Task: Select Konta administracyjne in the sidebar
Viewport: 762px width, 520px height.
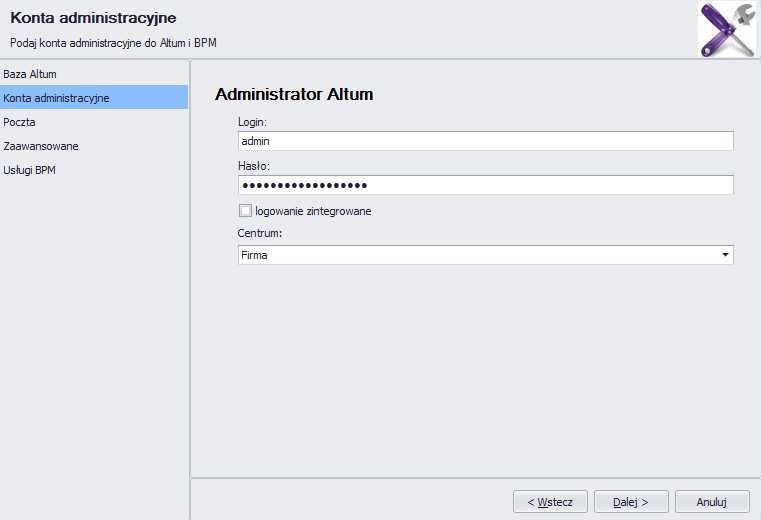Action: [x=94, y=98]
